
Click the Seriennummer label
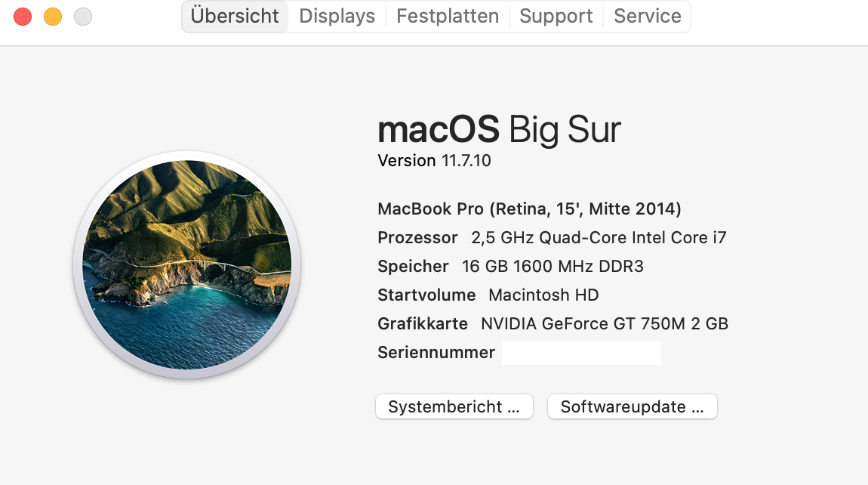click(x=436, y=353)
